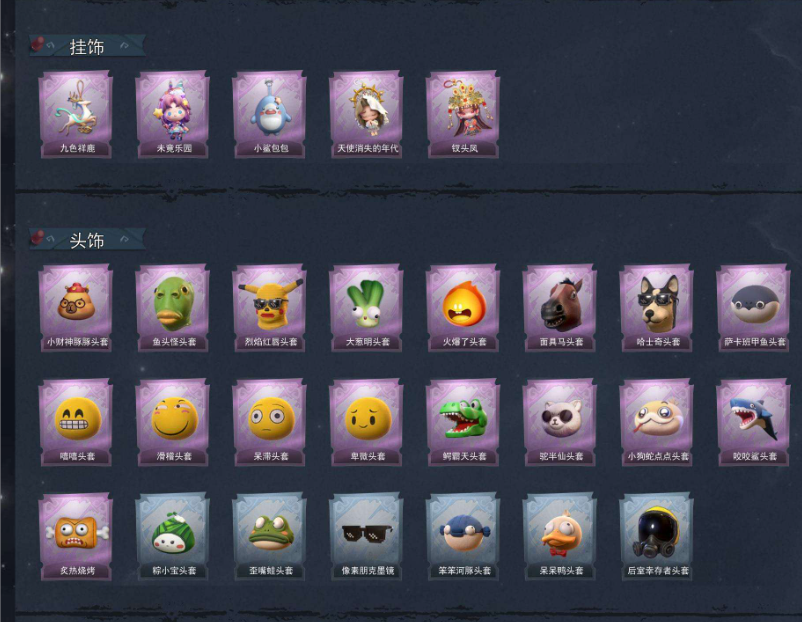Select the 嘻嘻头套 grinning emoji headgear
This screenshot has width=802, height=622.
76,422
